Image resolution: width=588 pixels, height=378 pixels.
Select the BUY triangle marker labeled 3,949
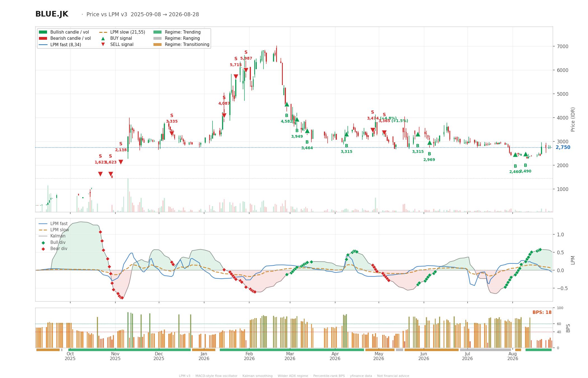[297, 119]
